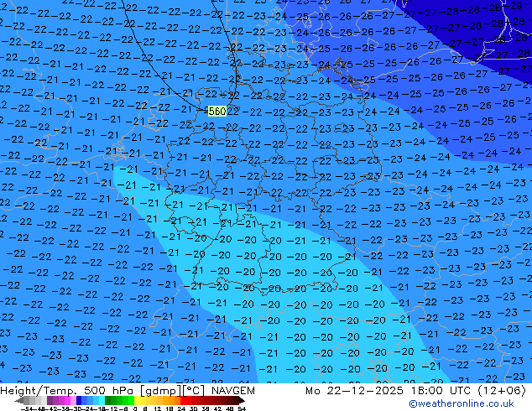
Task: Click the '[gdmp][°C]' units label
Action: 172,391
